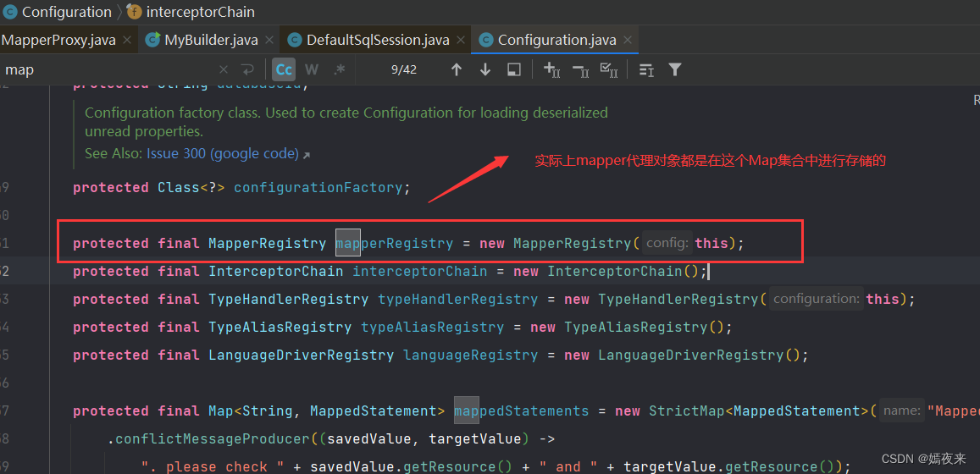980x474 pixels.
Task: Click the typeAliasRegistry variable
Action: pos(433,328)
